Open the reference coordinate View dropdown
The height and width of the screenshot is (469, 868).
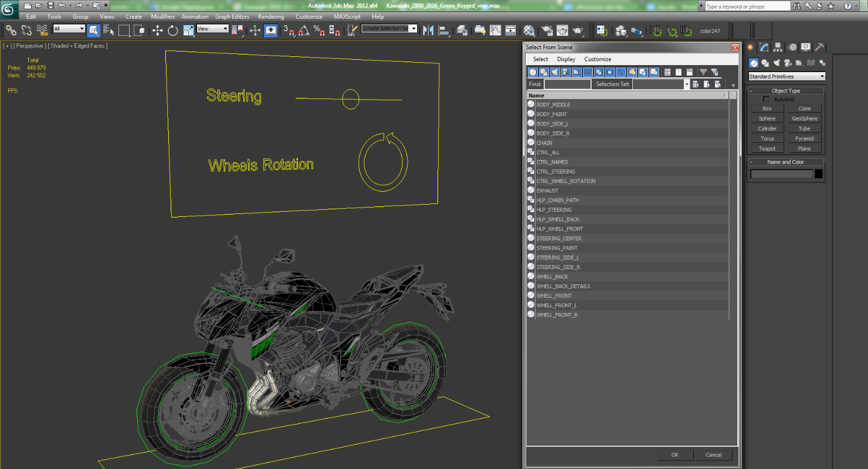click(212, 29)
